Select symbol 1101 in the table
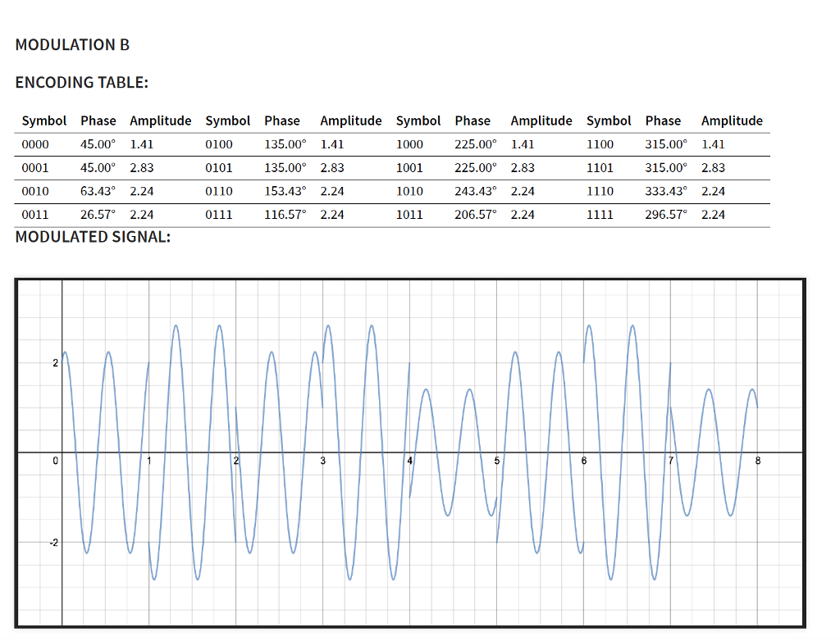Image resolution: width=840 pixels, height=641 pixels. pyautogui.click(x=600, y=168)
